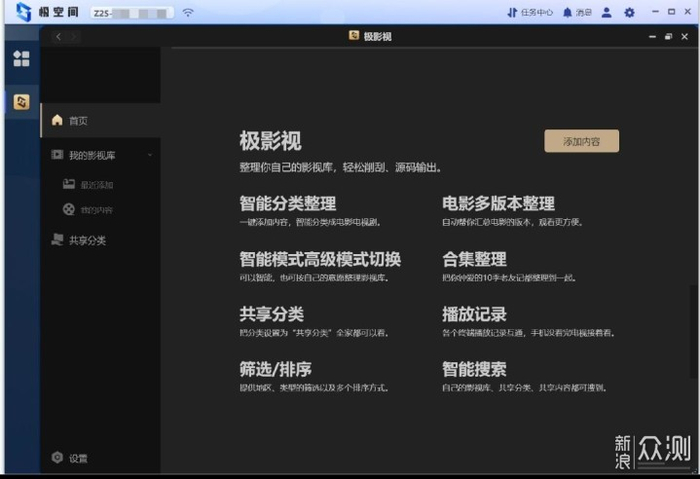Viewport: 700px width, 479px height.
Task: Select 我的影视库 in the sidebar
Action: tap(91, 155)
